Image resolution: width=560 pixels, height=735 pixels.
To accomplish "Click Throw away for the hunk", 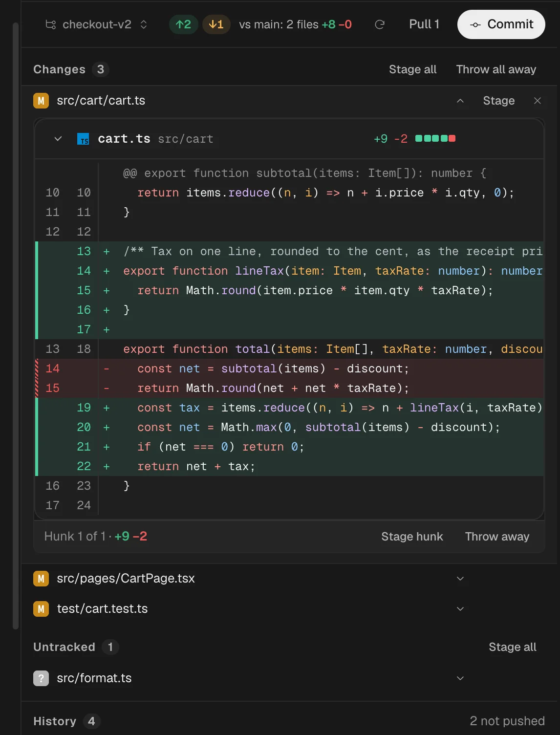I will click(497, 537).
